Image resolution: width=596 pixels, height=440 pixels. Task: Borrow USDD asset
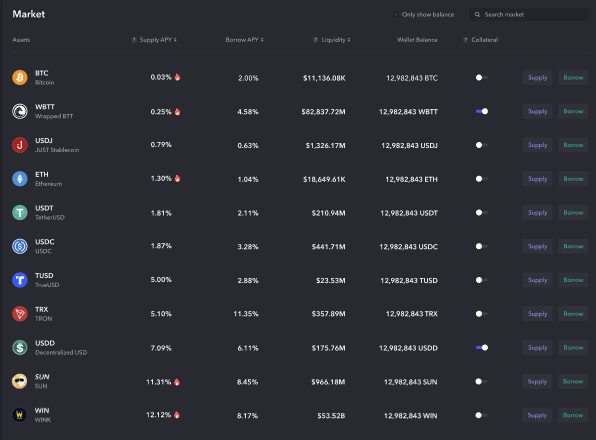coord(573,348)
